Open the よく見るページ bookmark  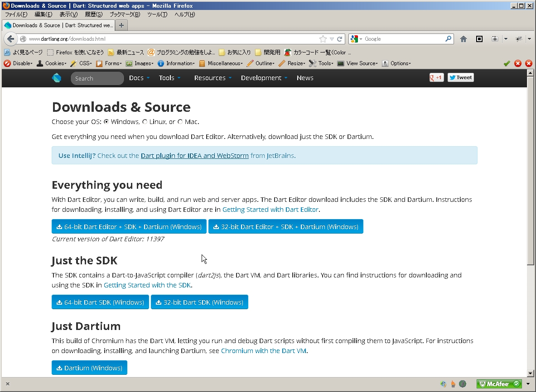pos(23,52)
